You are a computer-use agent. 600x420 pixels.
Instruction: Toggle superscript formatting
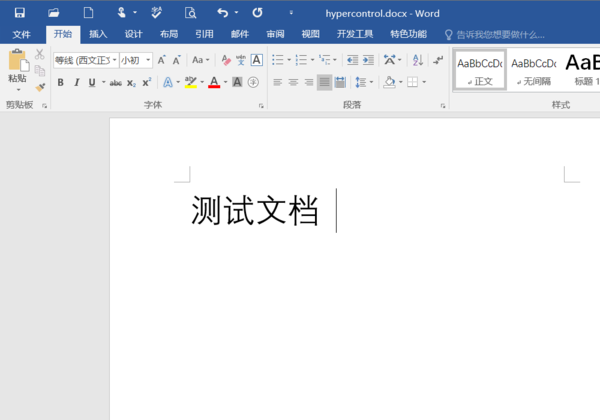pyautogui.click(x=147, y=82)
